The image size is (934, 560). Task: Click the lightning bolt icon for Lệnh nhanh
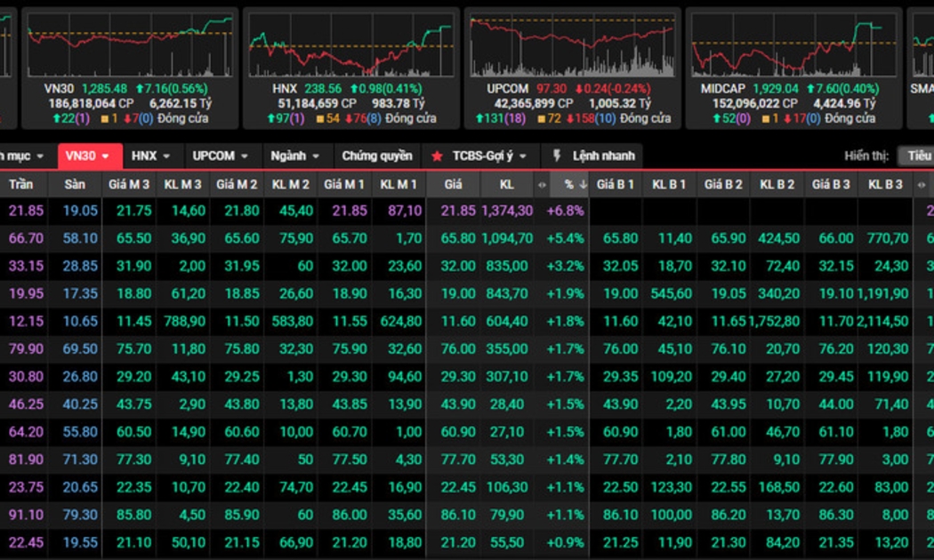point(558,156)
